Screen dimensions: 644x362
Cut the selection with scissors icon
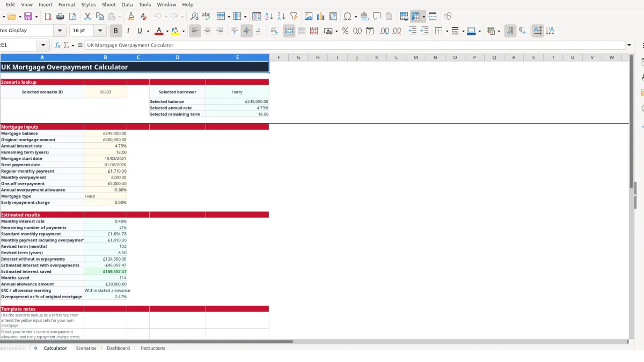[x=87, y=17]
